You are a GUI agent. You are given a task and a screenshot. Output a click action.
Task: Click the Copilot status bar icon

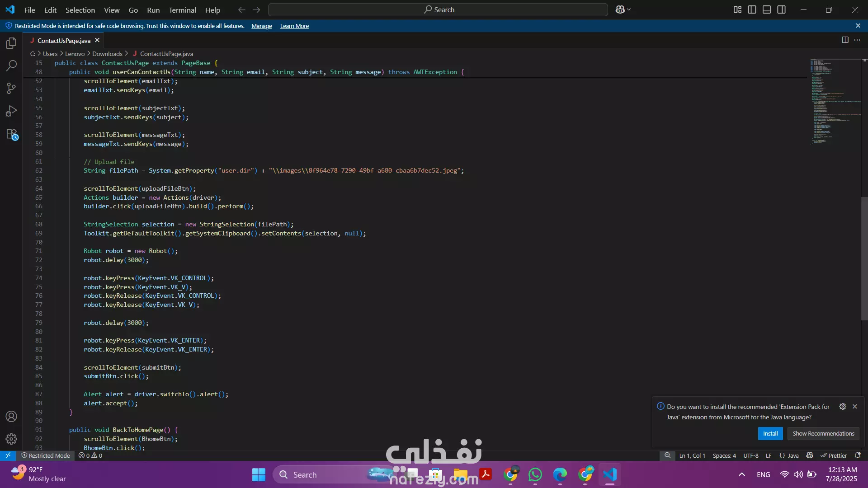[810, 455]
